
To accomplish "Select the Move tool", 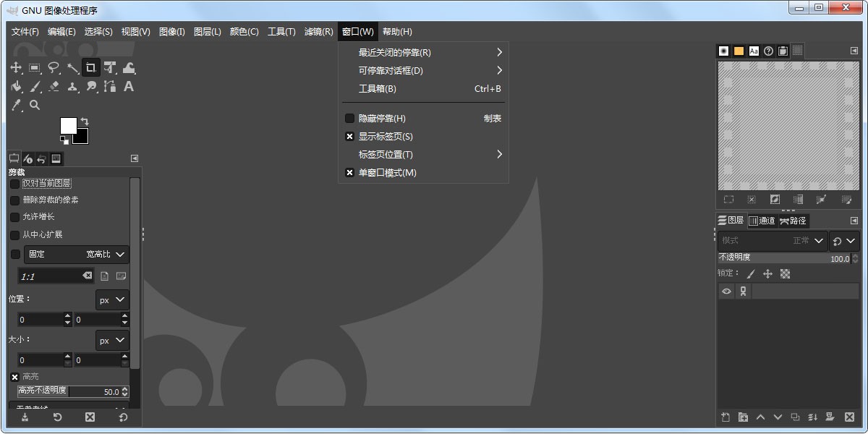I will pos(17,67).
